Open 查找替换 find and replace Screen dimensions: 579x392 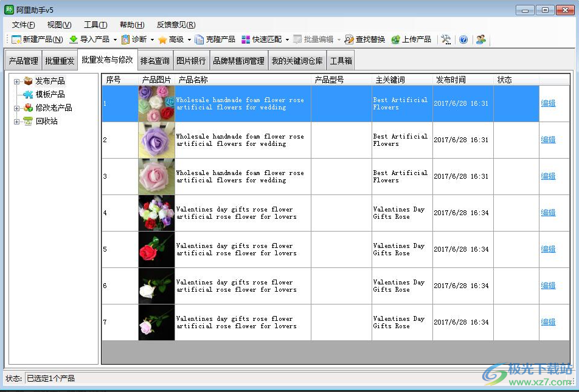point(349,40)
